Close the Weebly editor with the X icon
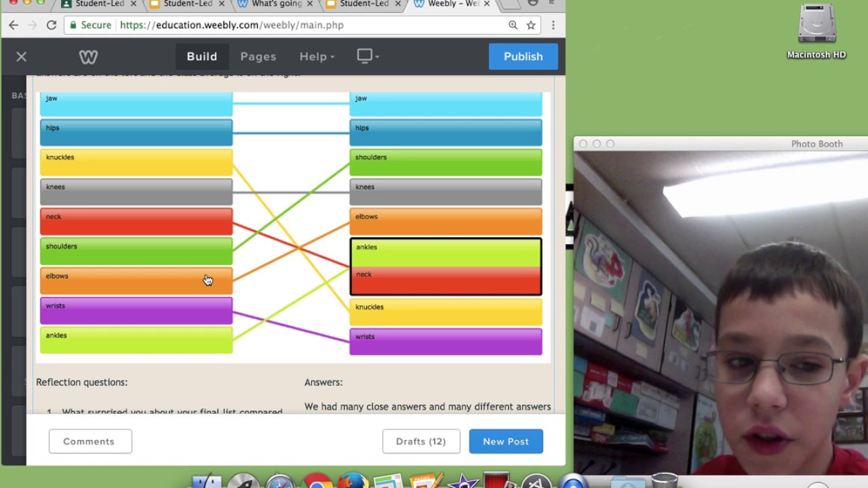The width and height of the screenshot is (868, 488). pyautogui.click(x=22, y=56)
